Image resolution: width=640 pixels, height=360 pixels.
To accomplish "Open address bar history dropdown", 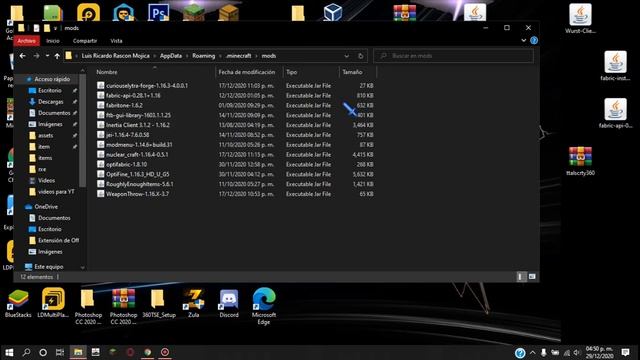I will point(347,56).
